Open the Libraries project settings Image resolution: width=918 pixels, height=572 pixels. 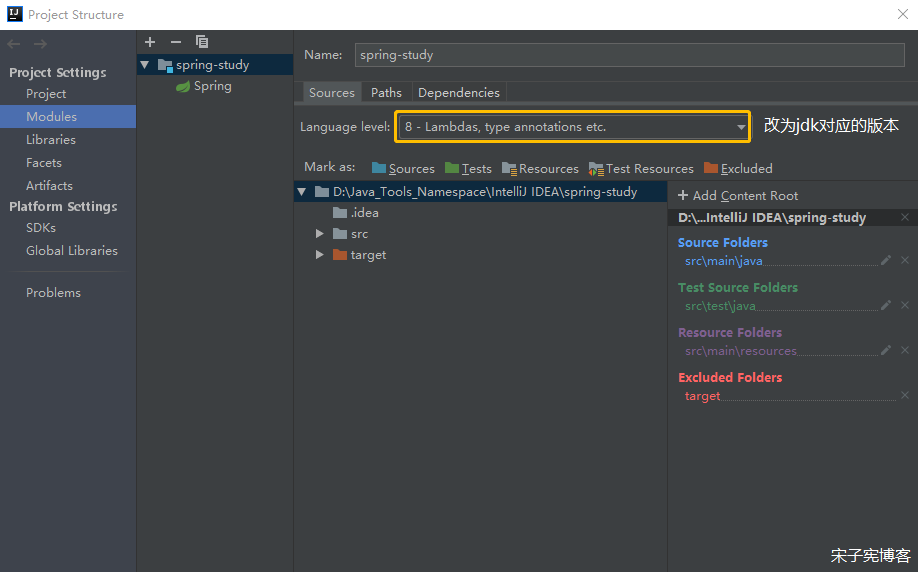pos(51,140)
